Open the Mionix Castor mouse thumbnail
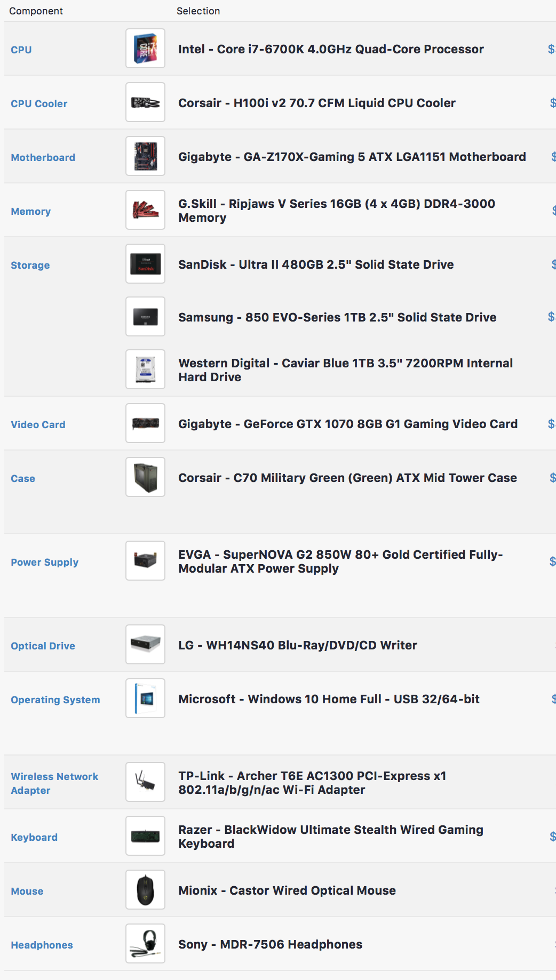The width and height of the screenshot is (556, 980). coord(145,890)
